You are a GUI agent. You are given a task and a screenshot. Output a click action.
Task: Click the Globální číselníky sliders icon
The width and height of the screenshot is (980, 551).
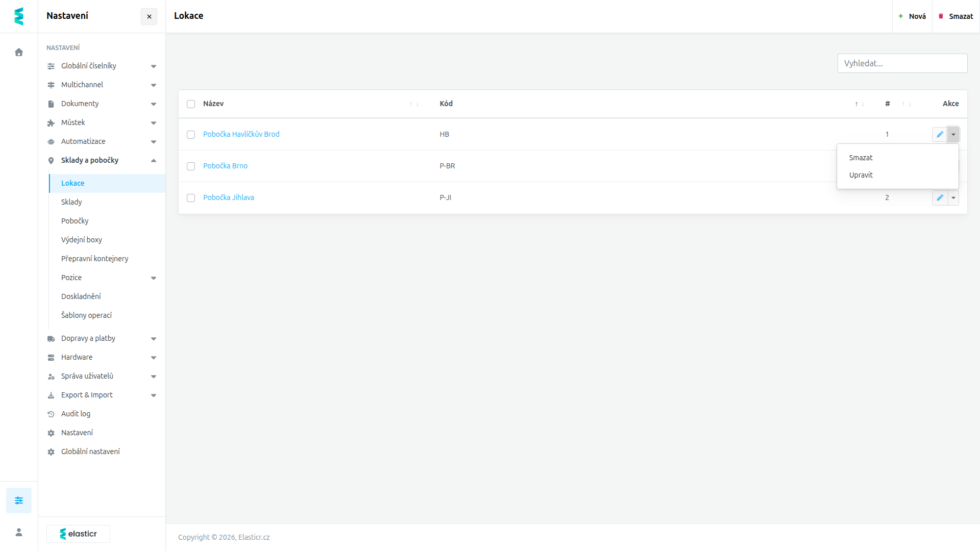[51, 66]
